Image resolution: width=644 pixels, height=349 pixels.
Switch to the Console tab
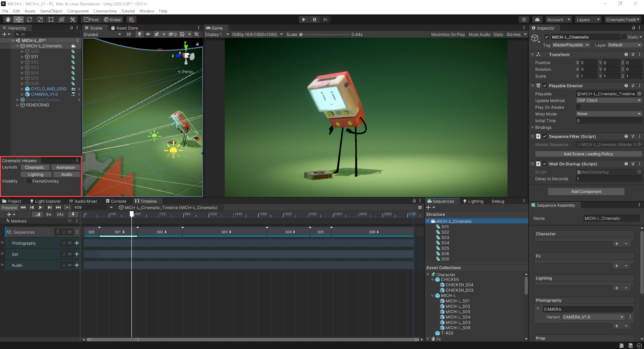[x=116, y=201]
